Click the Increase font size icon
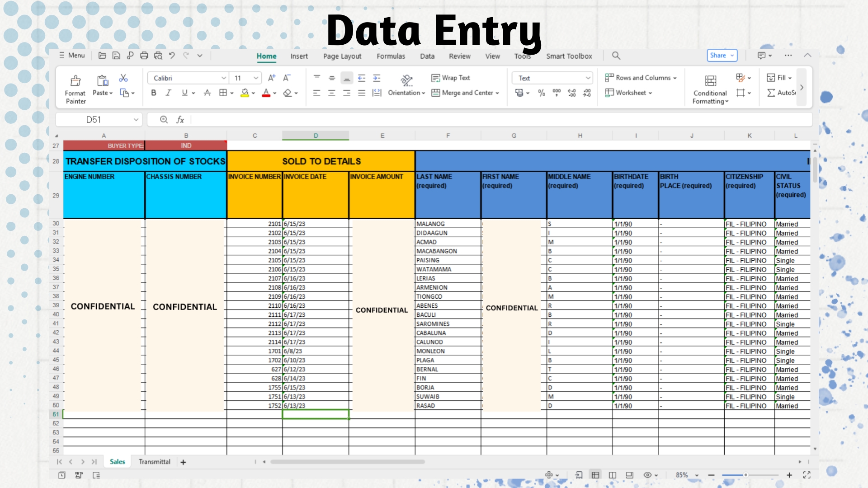This screenshot has width=868, height=488. 272,78
